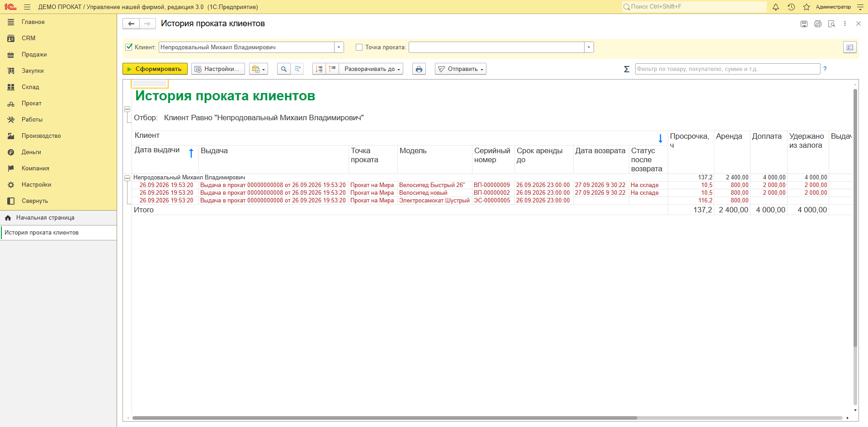
Task: Click the back navigation arrow button
Action: point(131,23)
